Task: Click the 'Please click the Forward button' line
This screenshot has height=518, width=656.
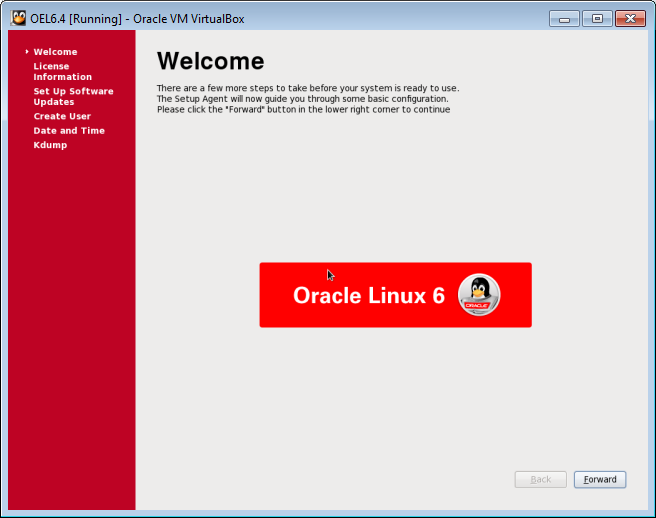Action: coord(303,110)
